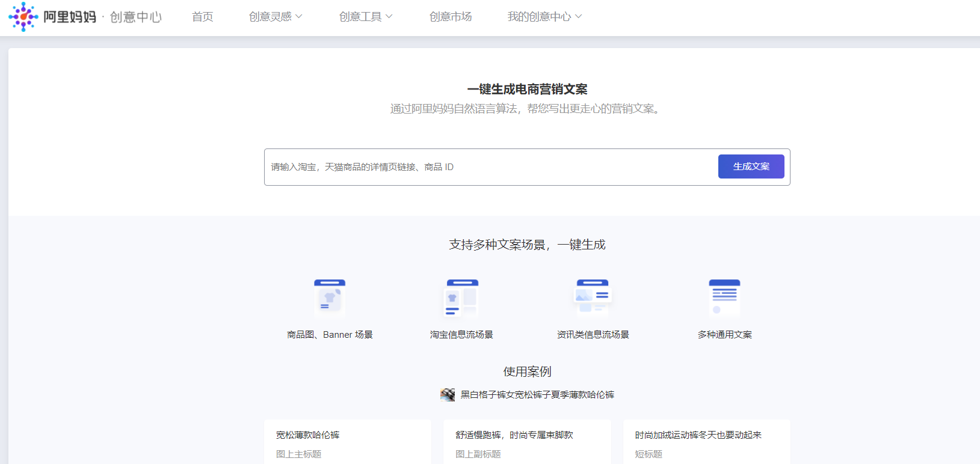This screenshot has height=464, width=980.
Task: Expand the 创意灵感 dropdown menu
Action: pos(276,17)
